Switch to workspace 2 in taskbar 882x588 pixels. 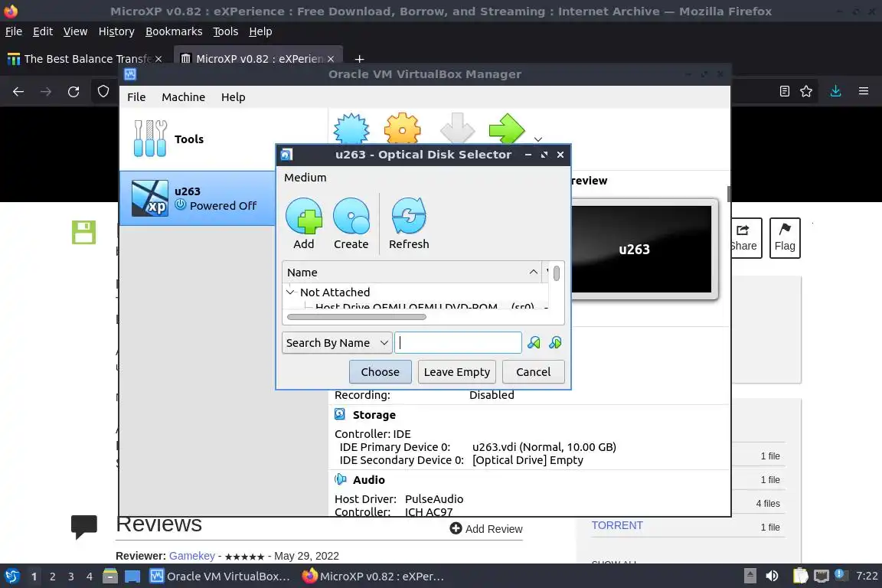[52, 577]
